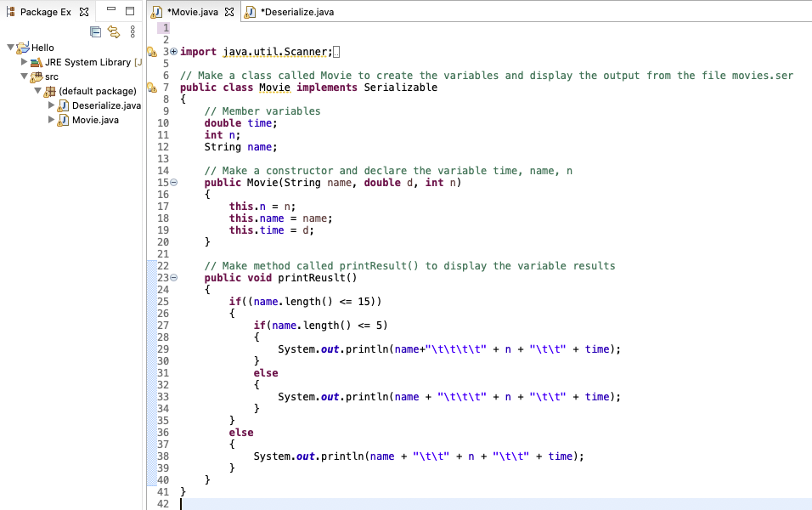Collapse printResult using the line 23 fold marker
The image size is (812, 510).
pos(174,278)
